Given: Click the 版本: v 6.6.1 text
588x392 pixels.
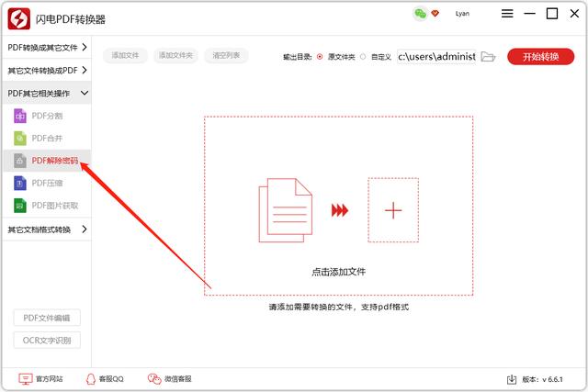Looking at the screenshot, I should tap(543, 379).
